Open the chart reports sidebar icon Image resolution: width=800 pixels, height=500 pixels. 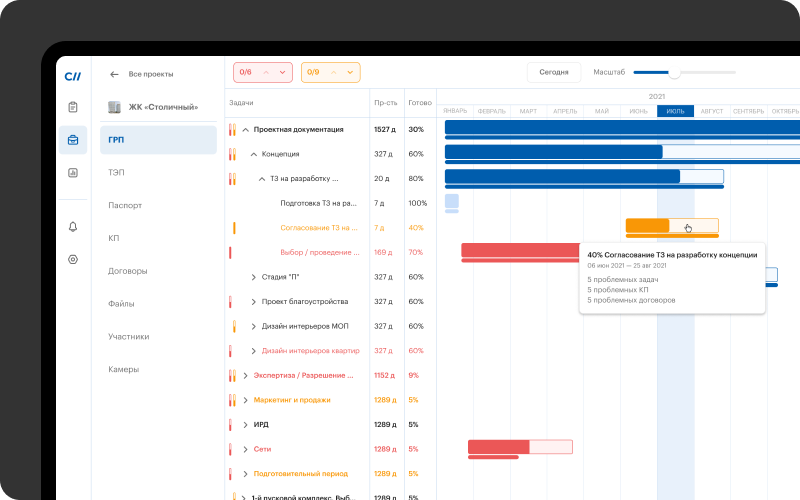[x=73, y=172]
